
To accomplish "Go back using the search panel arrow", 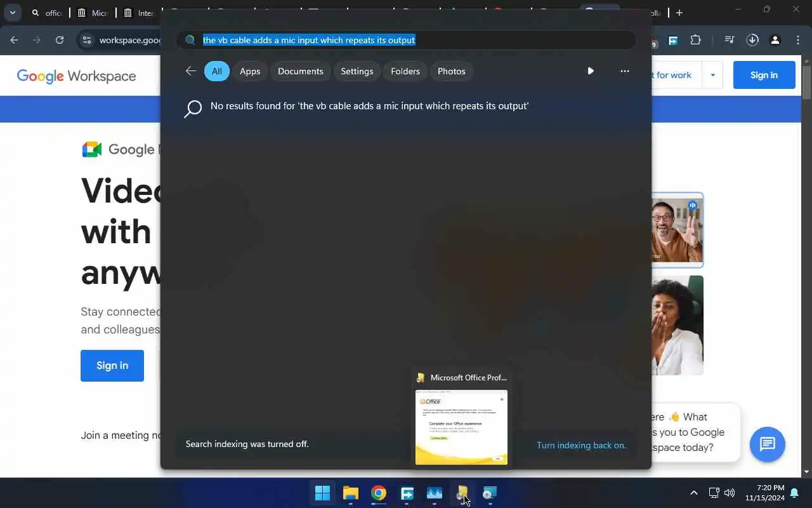I will 190,71.
